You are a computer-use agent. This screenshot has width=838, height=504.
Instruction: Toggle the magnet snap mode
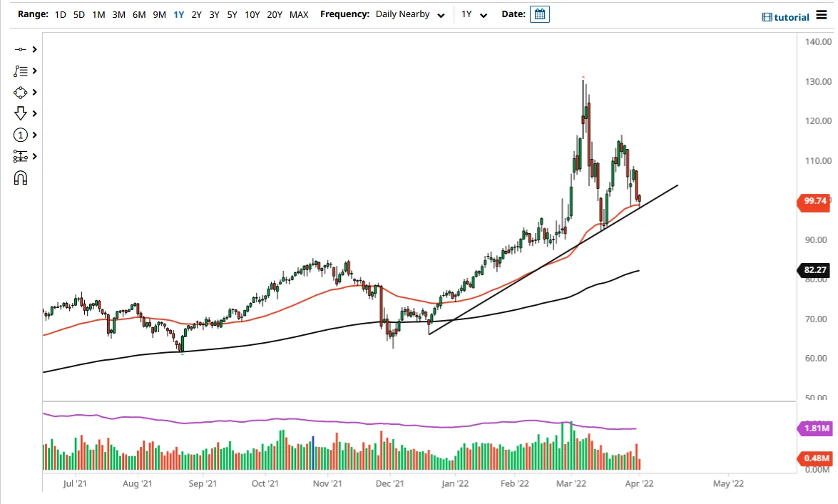(20, 178)
